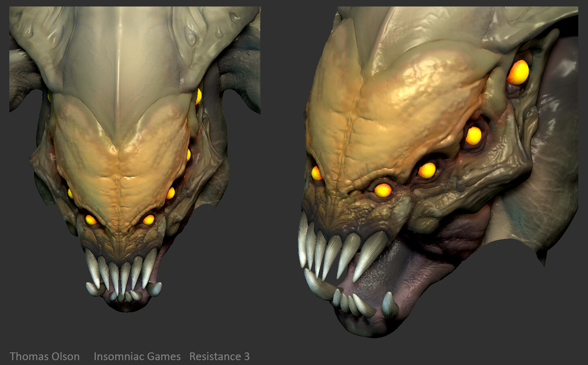Click the "Thomas Olson" credit text

45,356
